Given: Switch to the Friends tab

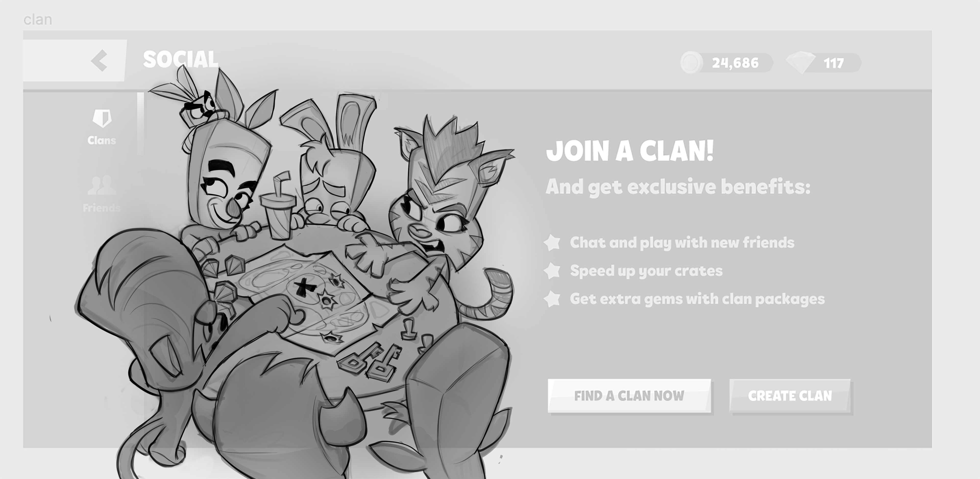Looking at the screenshot, I should 102,194.
